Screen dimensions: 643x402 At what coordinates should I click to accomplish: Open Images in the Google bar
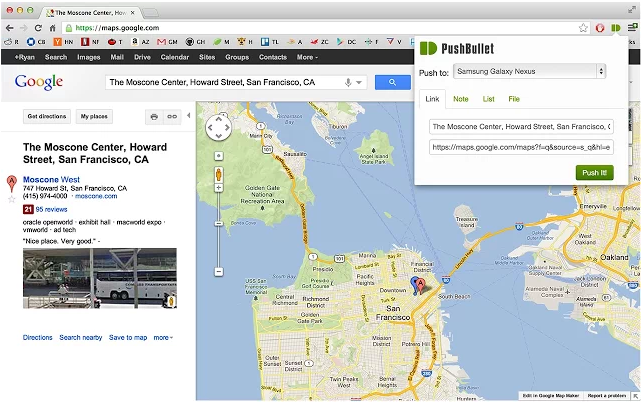click(x=89, y=57)
